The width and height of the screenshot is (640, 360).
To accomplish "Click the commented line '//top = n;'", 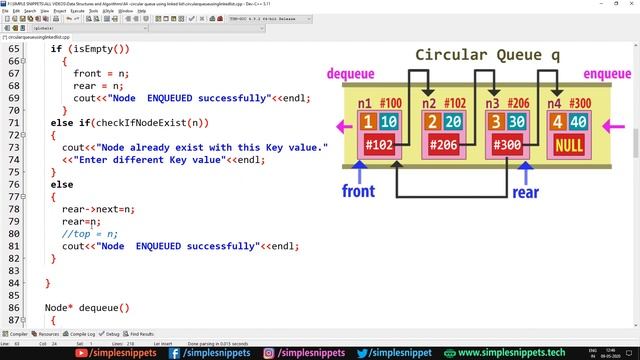I will pos(89,234).
